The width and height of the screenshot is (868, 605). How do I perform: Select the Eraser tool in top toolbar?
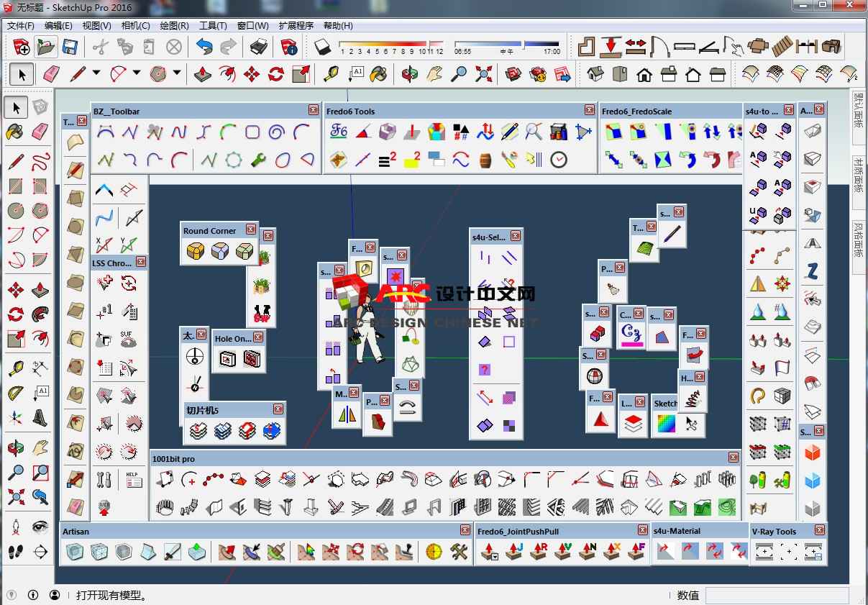coord(51,73)
